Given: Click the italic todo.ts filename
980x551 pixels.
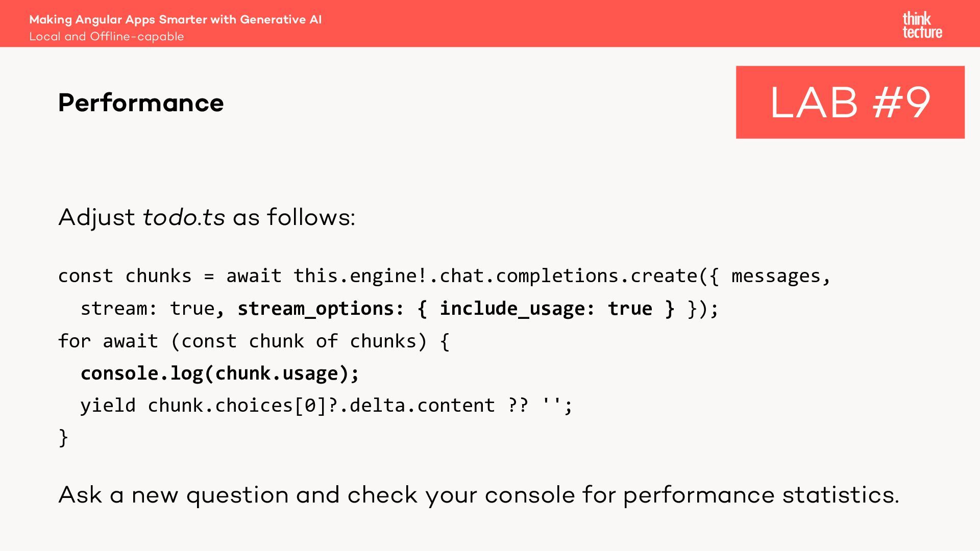Looking at the screenshot, I should (184, 217).
